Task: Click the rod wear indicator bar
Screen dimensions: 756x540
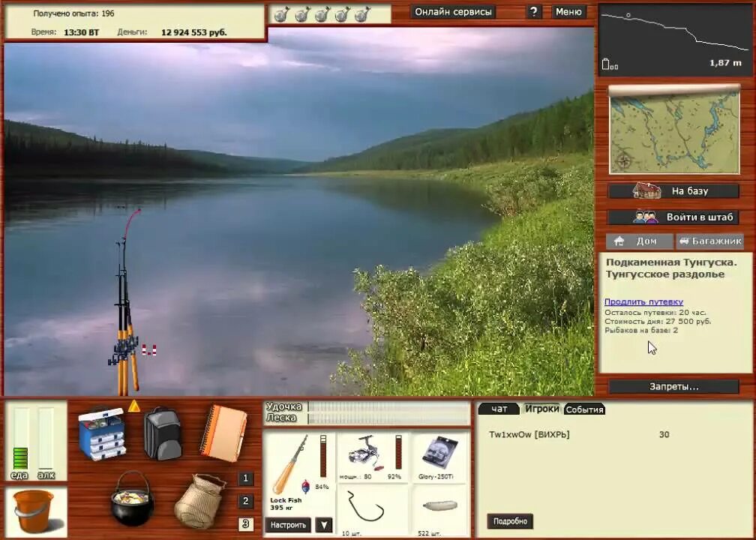Action: (323, 456)
